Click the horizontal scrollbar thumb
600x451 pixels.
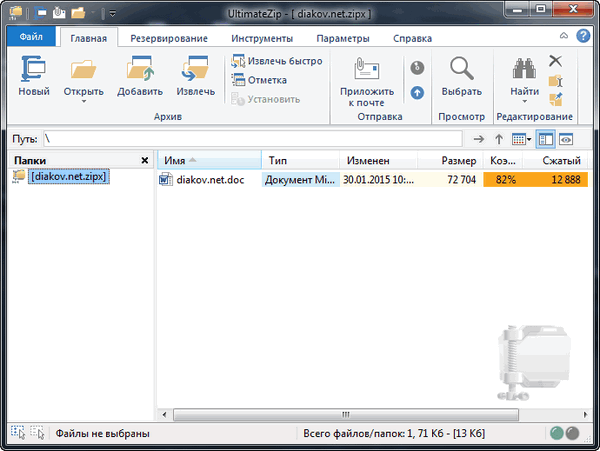click(x=346, y=415)
